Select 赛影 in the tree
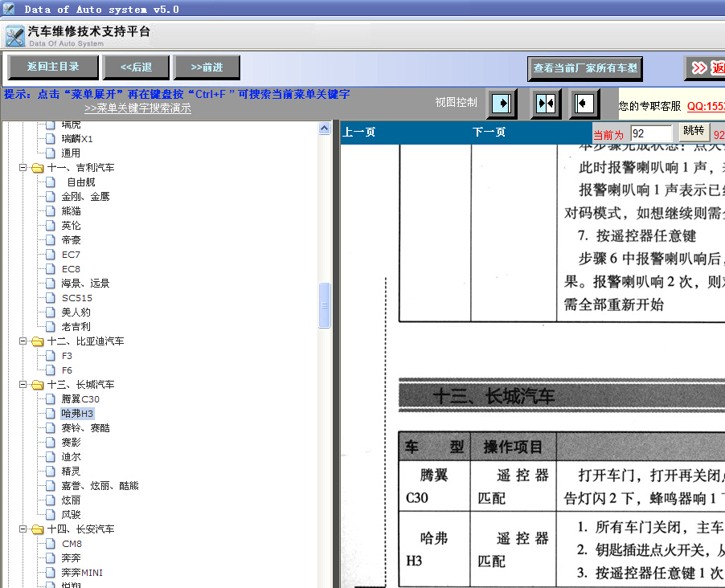725x588 pixels. coord(72,443)
